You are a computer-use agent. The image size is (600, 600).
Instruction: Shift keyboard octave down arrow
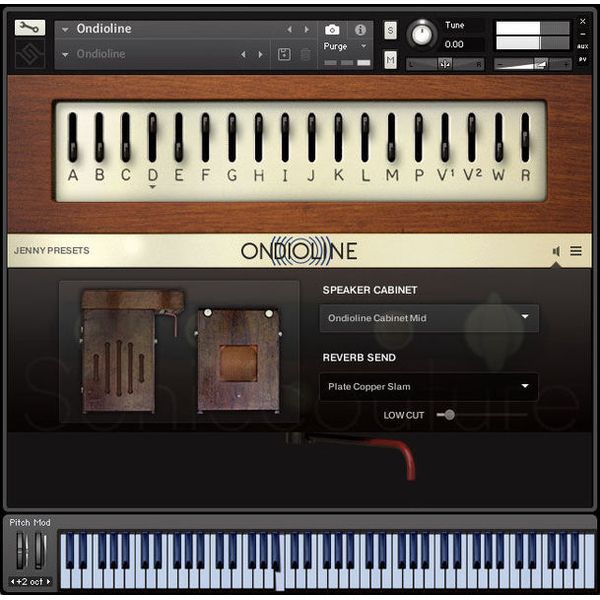[13, 581]
